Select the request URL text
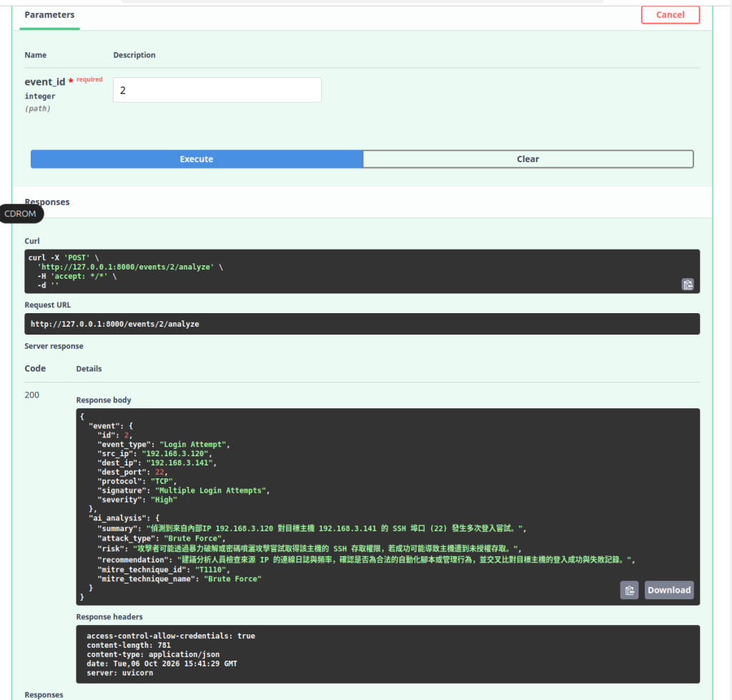Screen dimensions: 732x700 tap(115, 324)
